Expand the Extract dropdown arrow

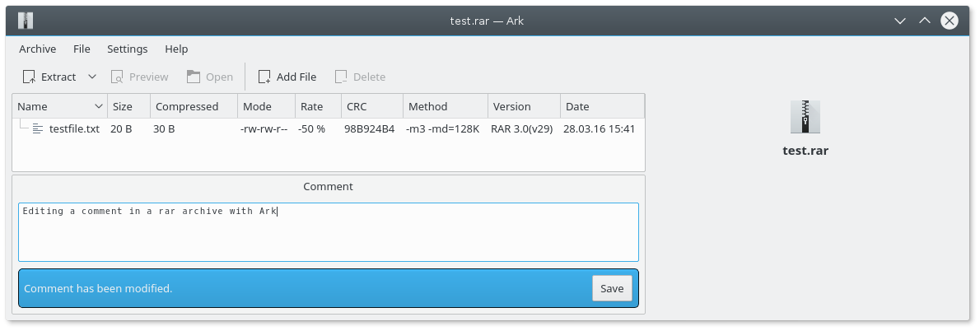(x=92, y=77)
